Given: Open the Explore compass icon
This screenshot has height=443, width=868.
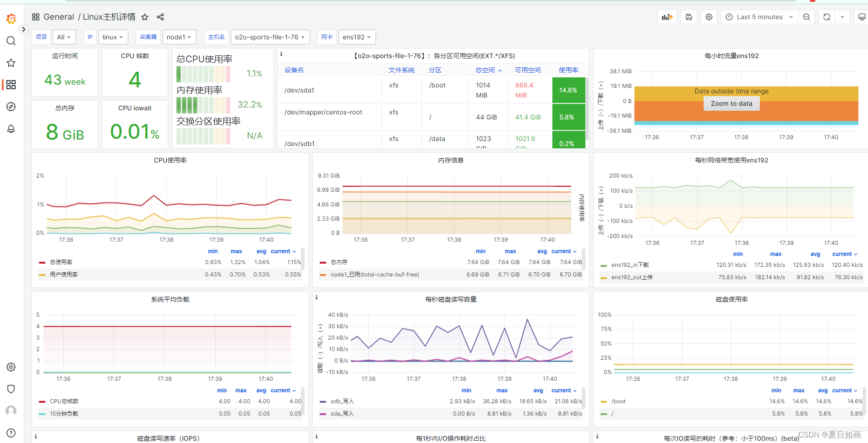Looking at the screenshot, I should coord(11,107).
